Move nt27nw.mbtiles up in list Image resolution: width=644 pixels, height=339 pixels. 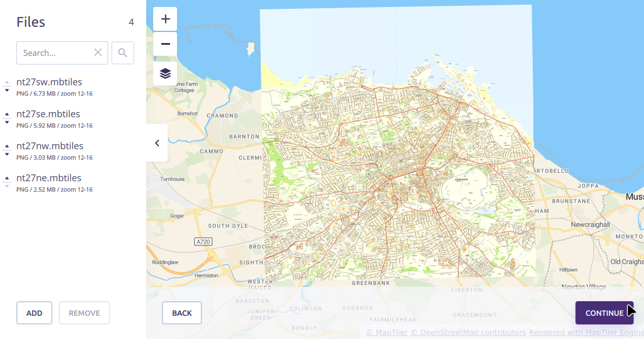point(7,146)
